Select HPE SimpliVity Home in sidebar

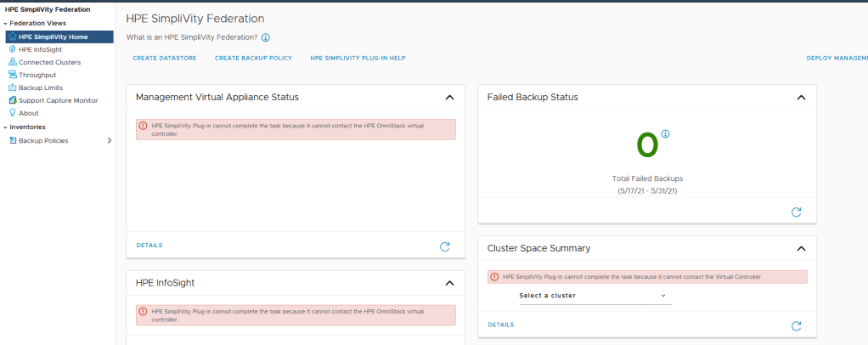pos(53,37)
